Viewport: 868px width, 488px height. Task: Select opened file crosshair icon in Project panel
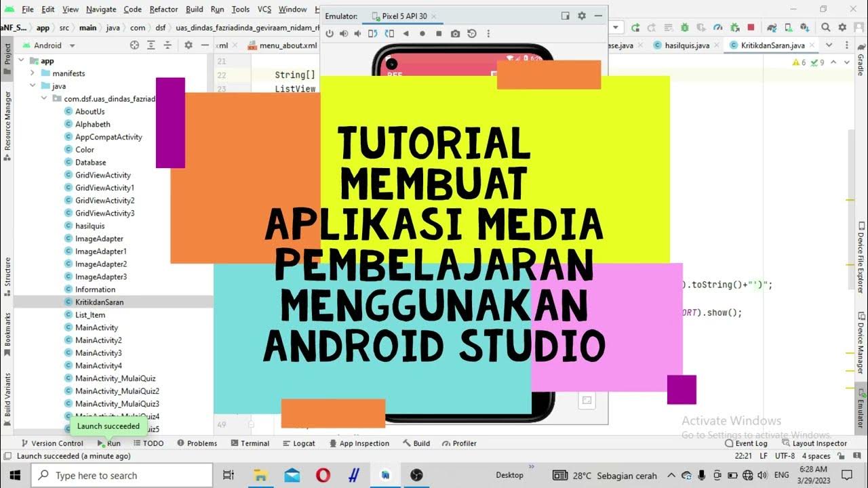pos(134,45)
